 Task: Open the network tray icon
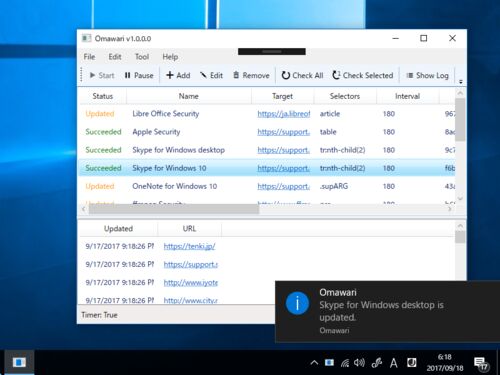tap(345, 363)
